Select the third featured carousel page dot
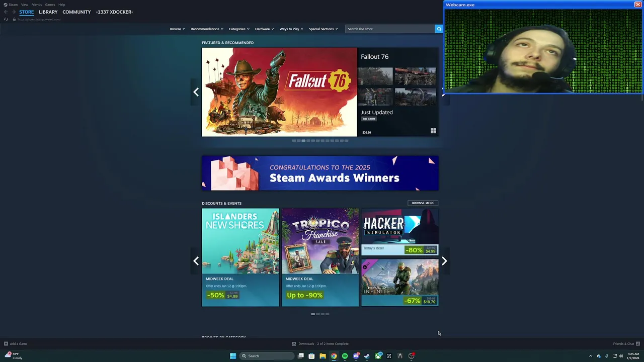 (x=303, y=141)
